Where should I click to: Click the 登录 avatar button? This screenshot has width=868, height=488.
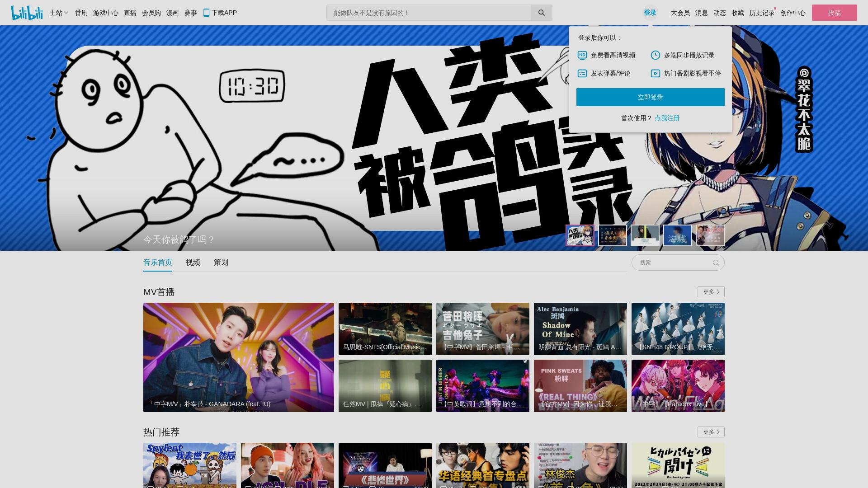coord(650,13)
